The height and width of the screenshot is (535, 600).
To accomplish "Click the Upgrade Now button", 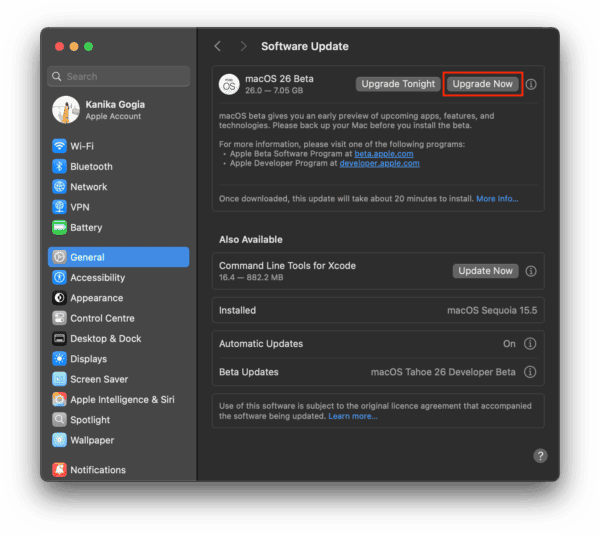I will click(482, 84).
